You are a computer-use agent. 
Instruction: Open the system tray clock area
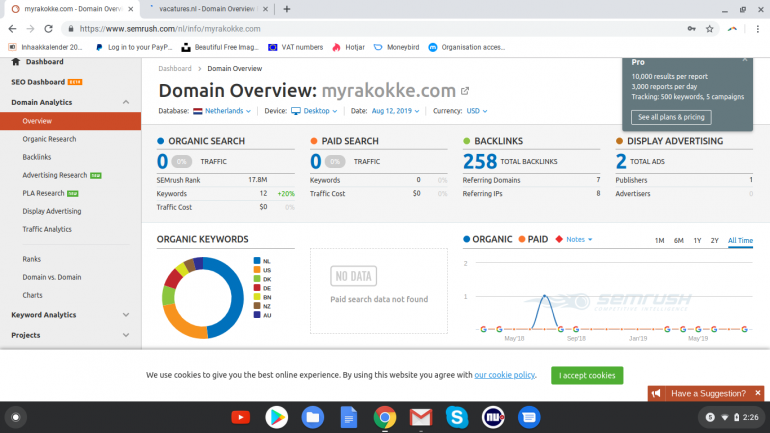point(732,417)
